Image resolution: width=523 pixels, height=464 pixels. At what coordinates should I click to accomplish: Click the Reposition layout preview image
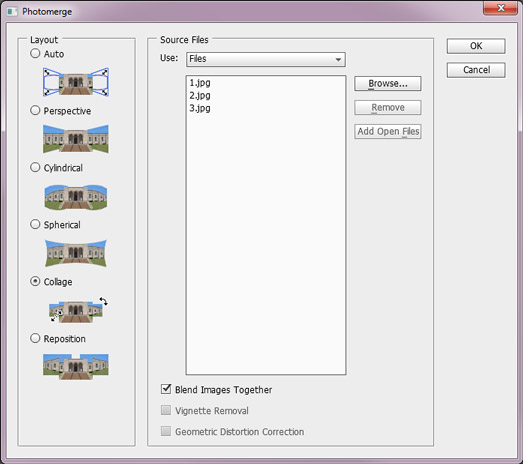pyautogui.click(x=76, y=367)
